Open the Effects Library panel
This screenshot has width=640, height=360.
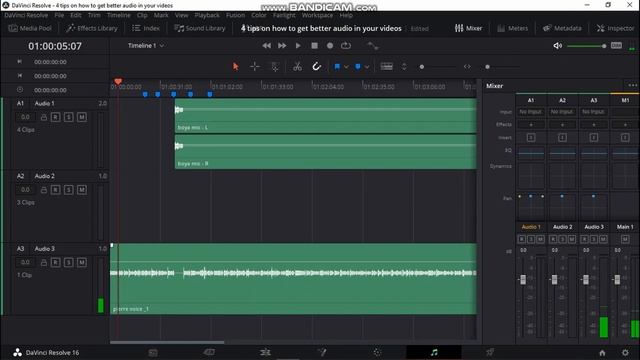tap(92, 28)
